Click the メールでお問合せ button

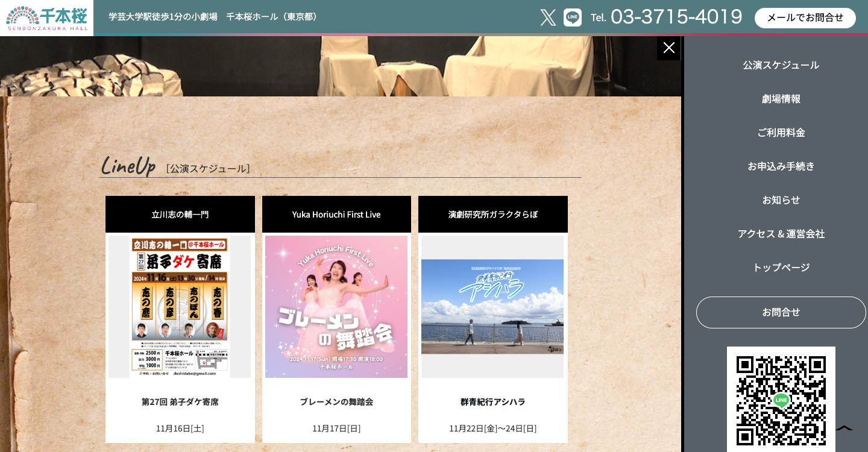[x=805, y=18]
